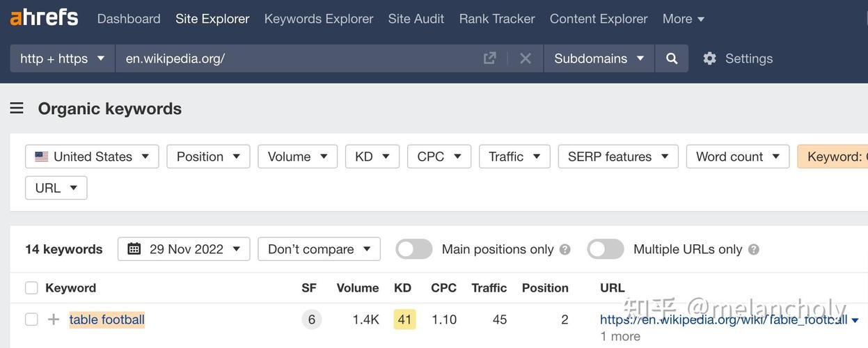Expand the table football URL dropdown arrow

coord(855,321)
